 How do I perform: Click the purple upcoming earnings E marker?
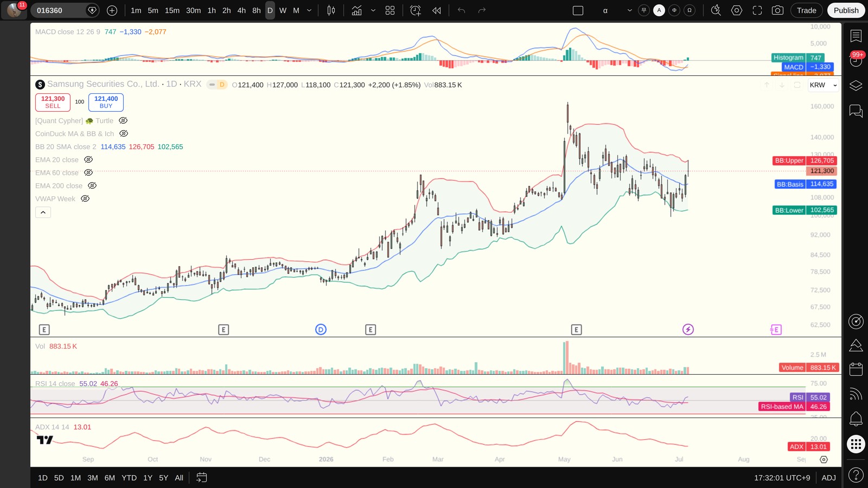pos(776,329)
